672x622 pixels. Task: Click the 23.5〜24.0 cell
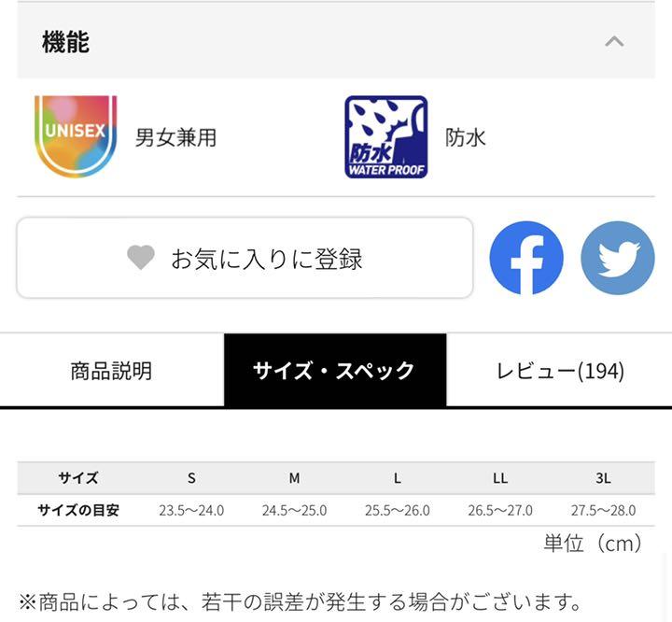[191, 511]
